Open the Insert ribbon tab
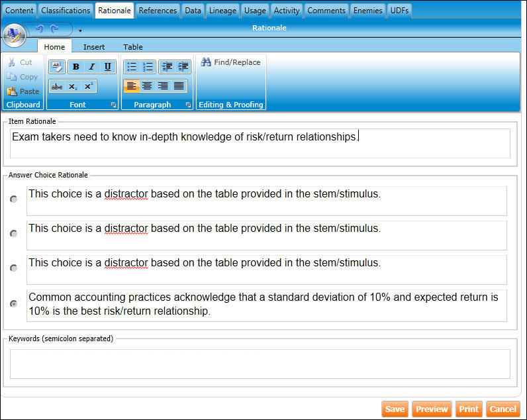 (x=94, y=47)
